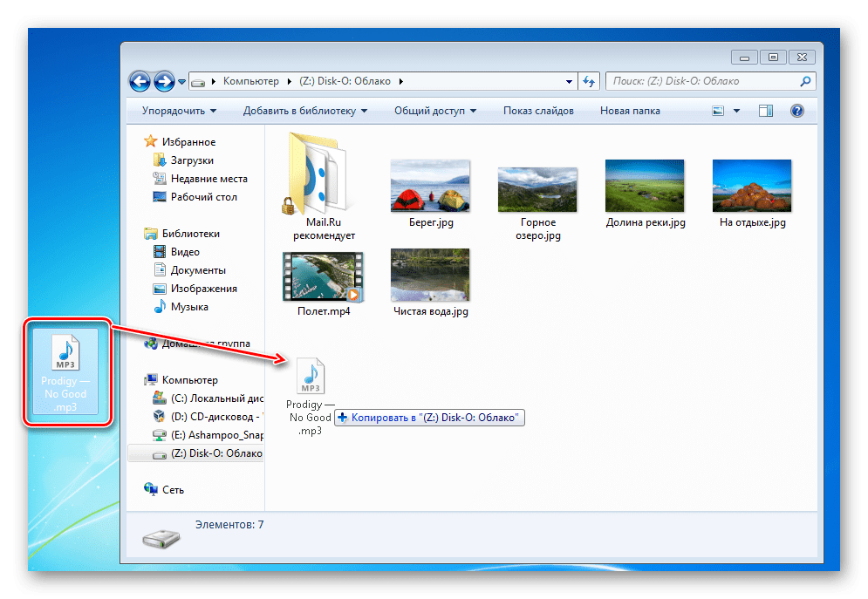868x599 pixels.
Task: Click the Back navigation arrow button
Action: pyautogui.click(x=140, y=82)
